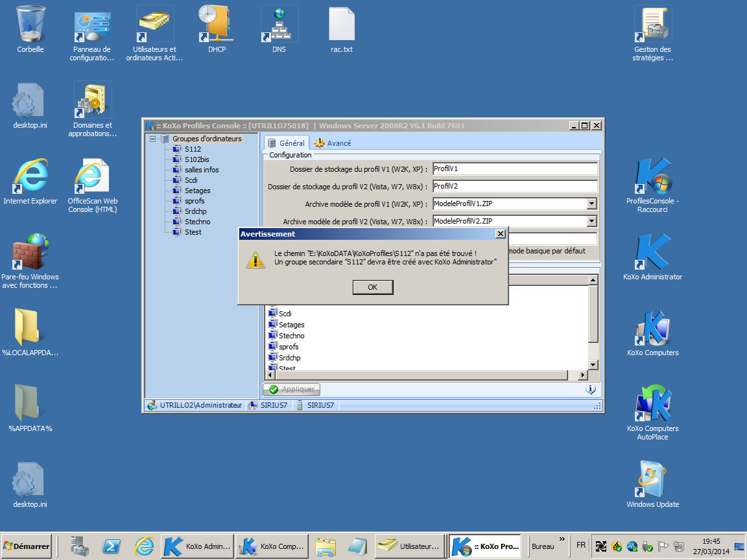This screenshot has height=560, width=747.
Task: Open KoXo Computers AutoPlace desktop icon
Action: [x=653, y=412]
